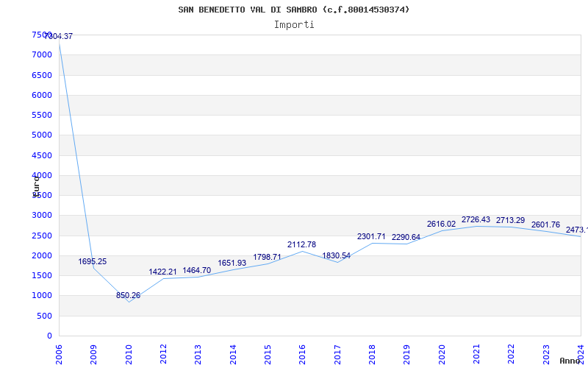Select the 1464.70 data label

click(x=197, y=270)
